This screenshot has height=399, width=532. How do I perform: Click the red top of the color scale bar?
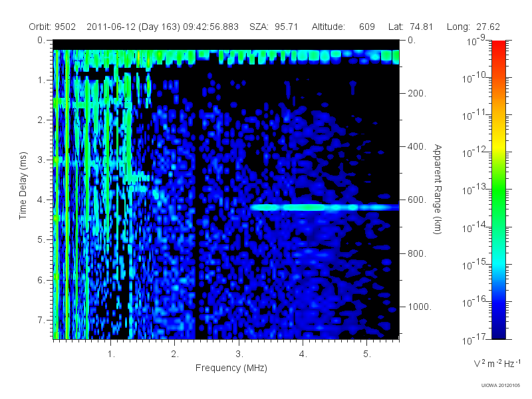click(498, 47)
